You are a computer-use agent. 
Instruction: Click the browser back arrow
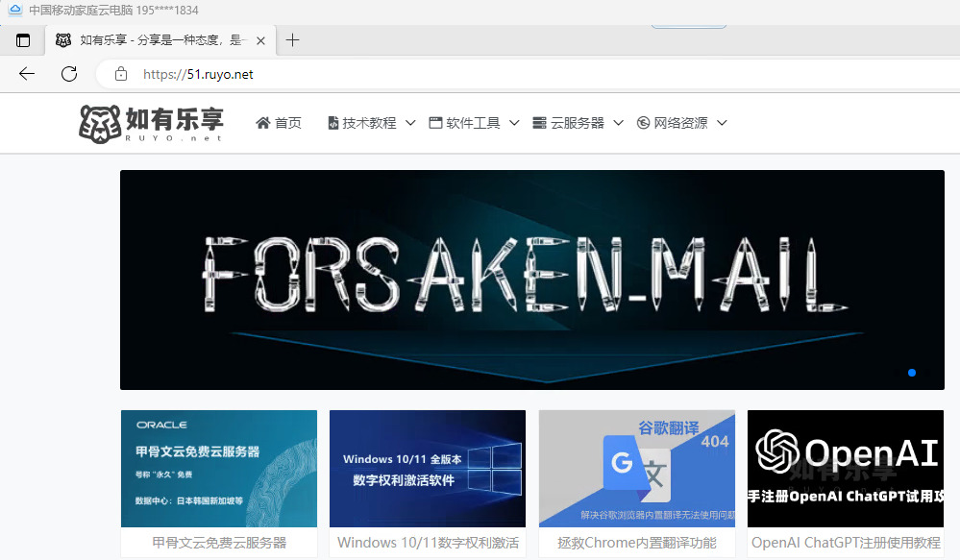(27, 74)
